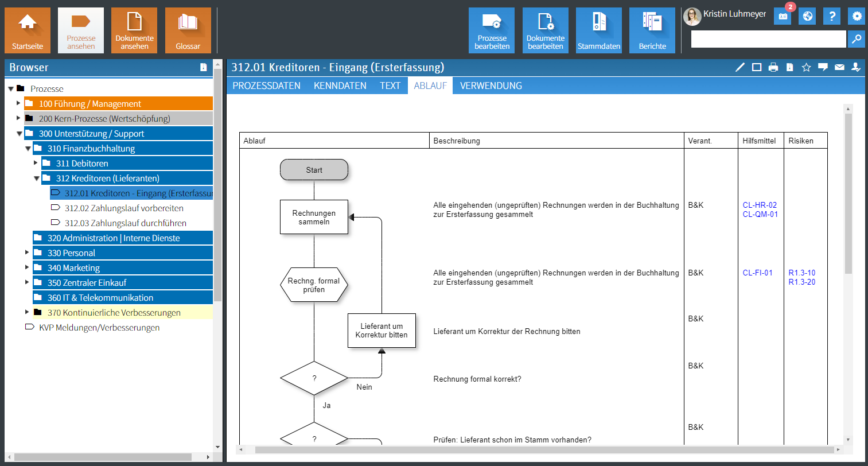Image resolution: width=868 pixels, height=466 pixels.
Task: Collapse the 310 Finanzbuchhaltung folder
Action: tap(28, 149)
